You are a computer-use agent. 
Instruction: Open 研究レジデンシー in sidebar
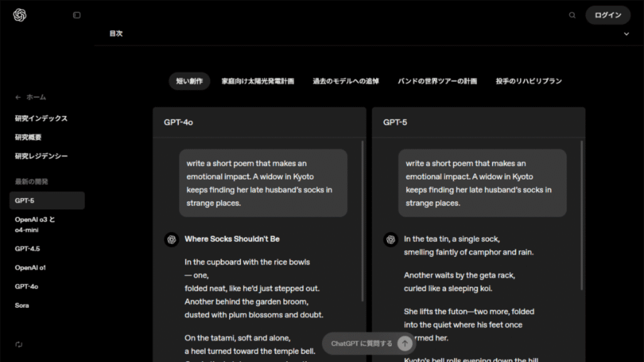pyautogui.click(x=41, y=156)
